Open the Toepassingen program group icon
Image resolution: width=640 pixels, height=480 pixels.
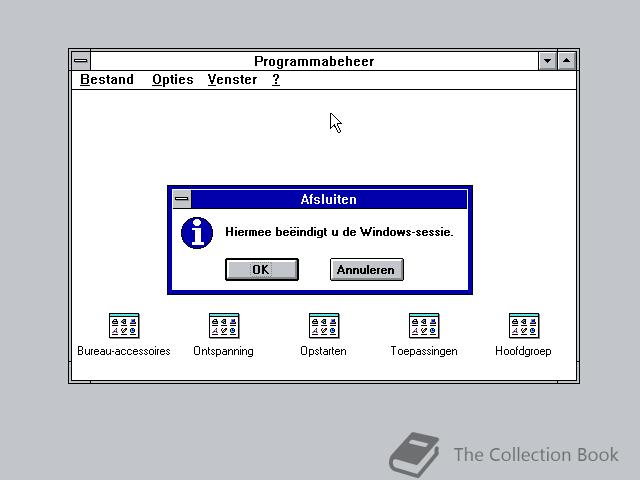[x=424, y=326]
